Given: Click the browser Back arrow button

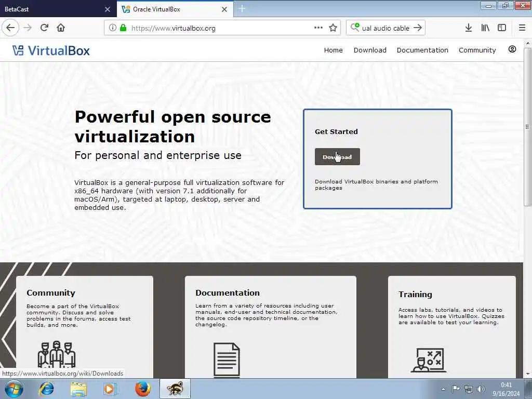Looking at the screenshot, I should click(10, 28).
